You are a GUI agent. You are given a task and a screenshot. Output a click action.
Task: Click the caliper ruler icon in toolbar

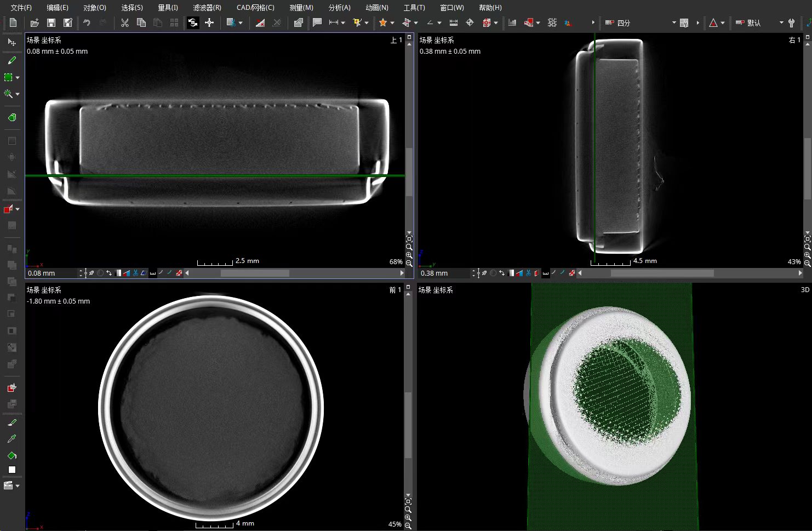coord(454,22)
